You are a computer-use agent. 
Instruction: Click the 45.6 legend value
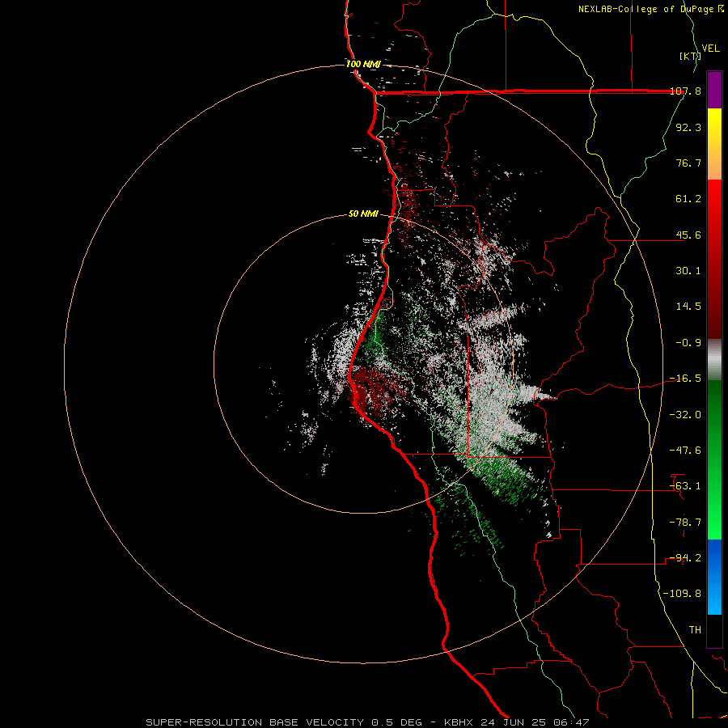tap(688, 235)
